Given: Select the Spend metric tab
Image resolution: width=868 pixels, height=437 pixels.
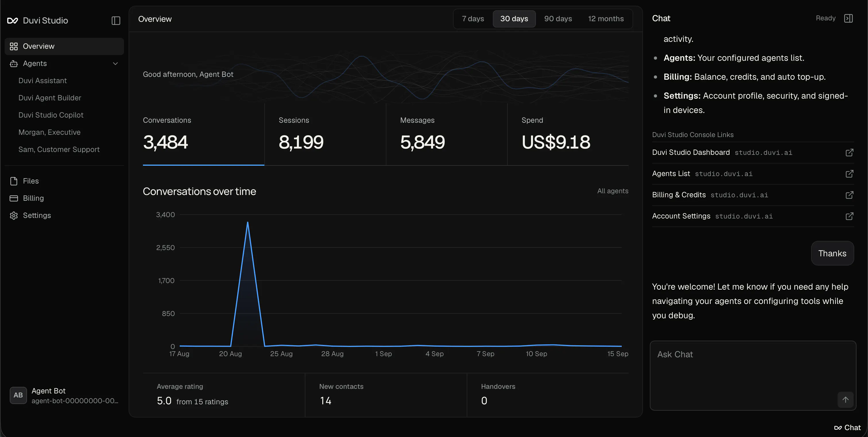Looking at the screenshot, I should 568,134.
